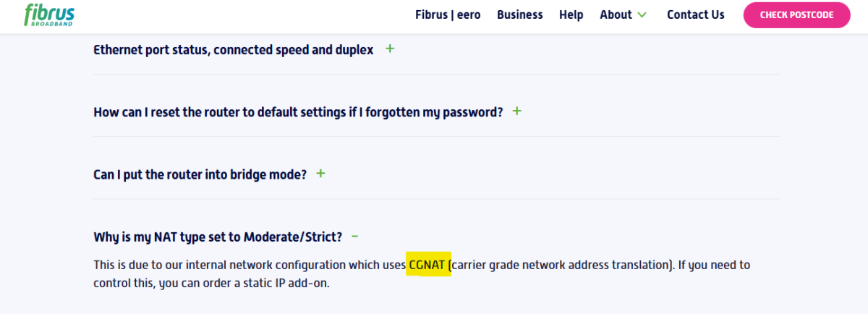Open the Fibrus | eero menu item

(448, 14)
